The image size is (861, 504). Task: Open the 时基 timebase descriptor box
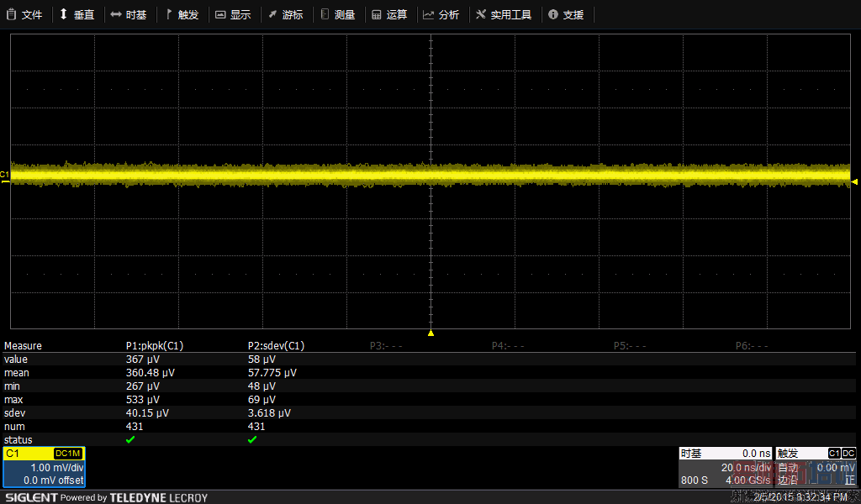click(726, 467)
